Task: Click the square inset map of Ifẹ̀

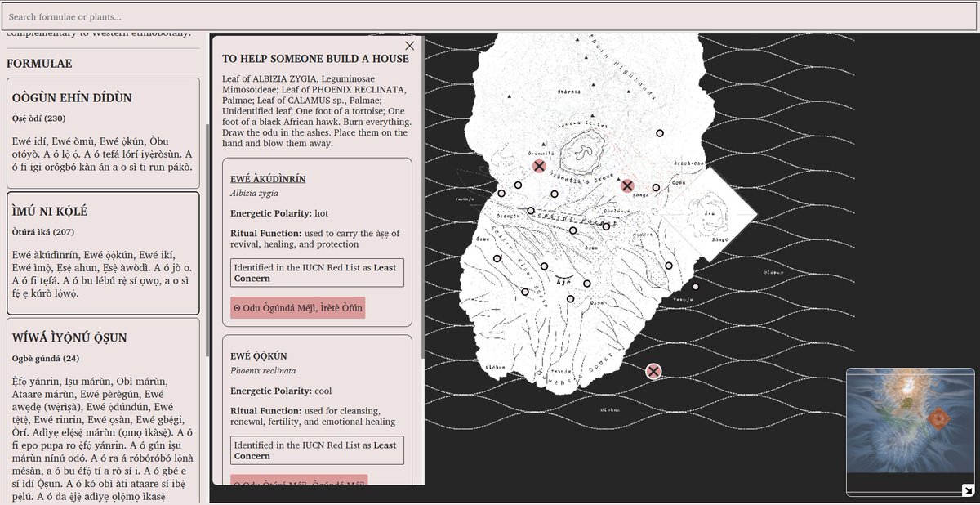Action: [x=710, y=215]
